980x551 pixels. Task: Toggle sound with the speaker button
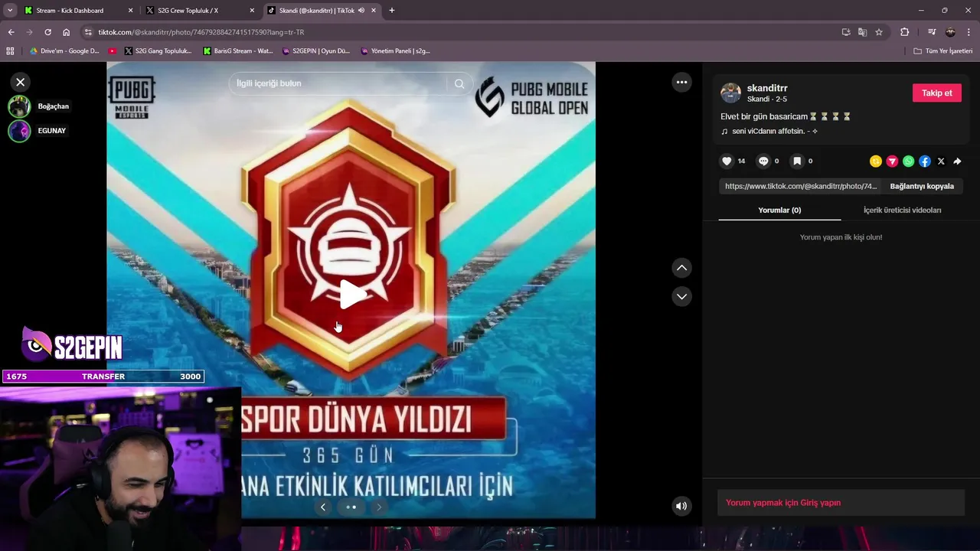pos(681,506)
